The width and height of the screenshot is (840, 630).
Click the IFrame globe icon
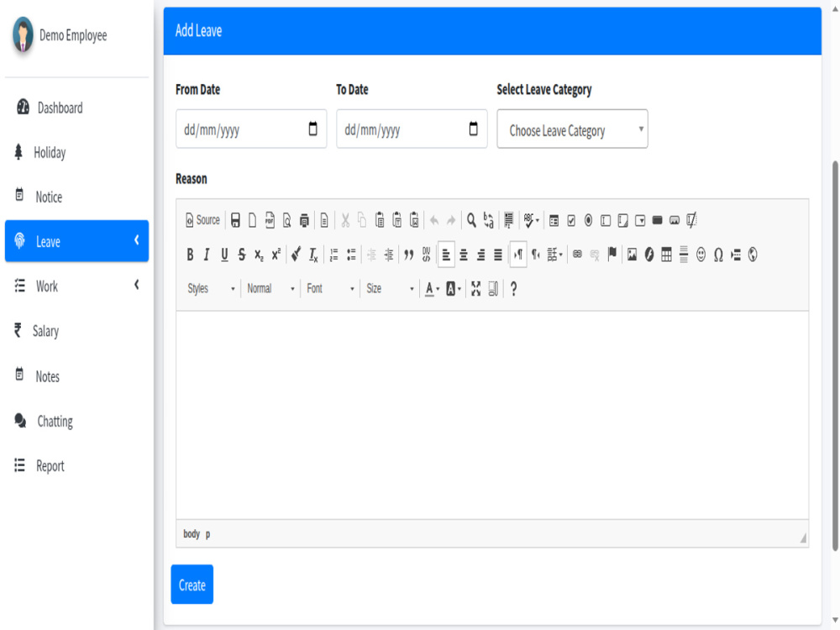pos(753,255)
